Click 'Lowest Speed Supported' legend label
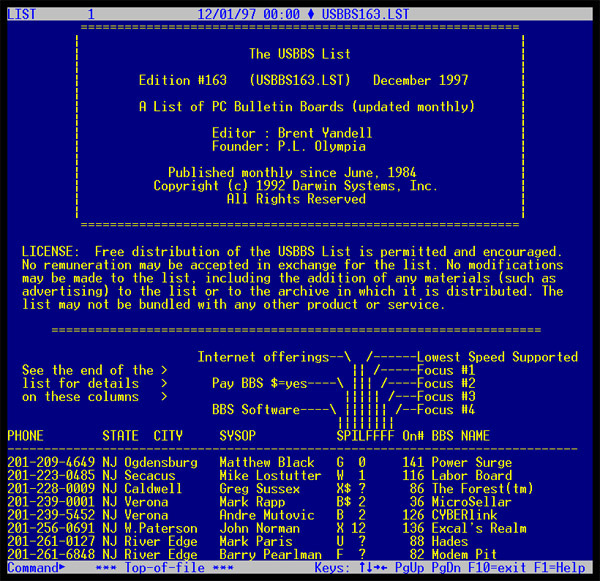Viewport: 600px width, 581px height. click(497, 357)
